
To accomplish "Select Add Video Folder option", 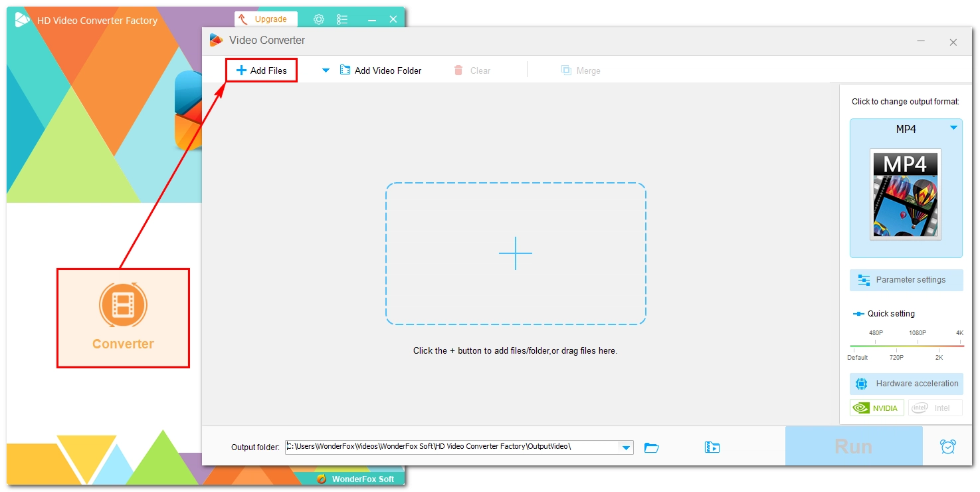I will click(x=381, y=70).
